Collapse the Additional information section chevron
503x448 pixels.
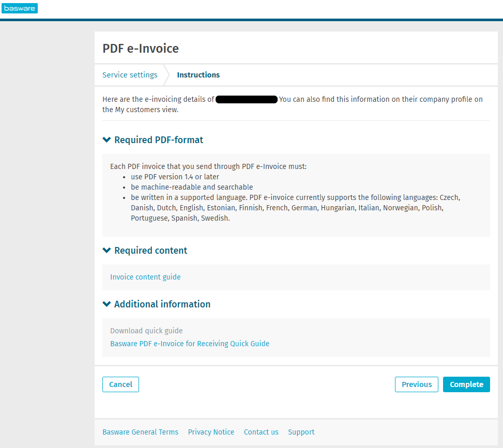tap(106, 304)
